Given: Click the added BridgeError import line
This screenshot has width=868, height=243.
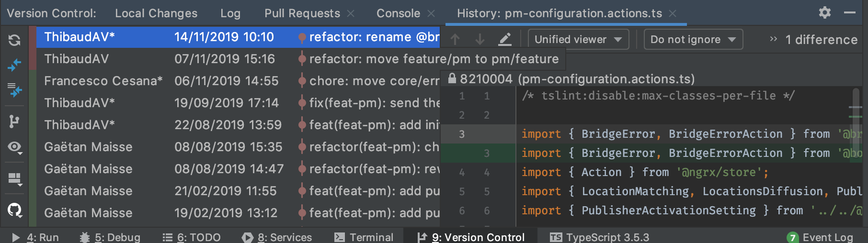Looking at the screenshot, I should [x=692, y=153].
